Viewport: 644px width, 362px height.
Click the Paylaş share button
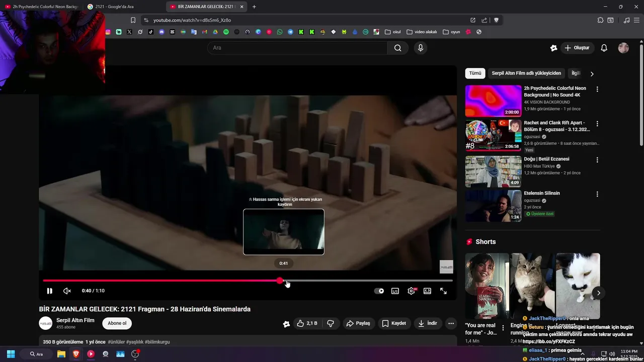tap(358, 323)
